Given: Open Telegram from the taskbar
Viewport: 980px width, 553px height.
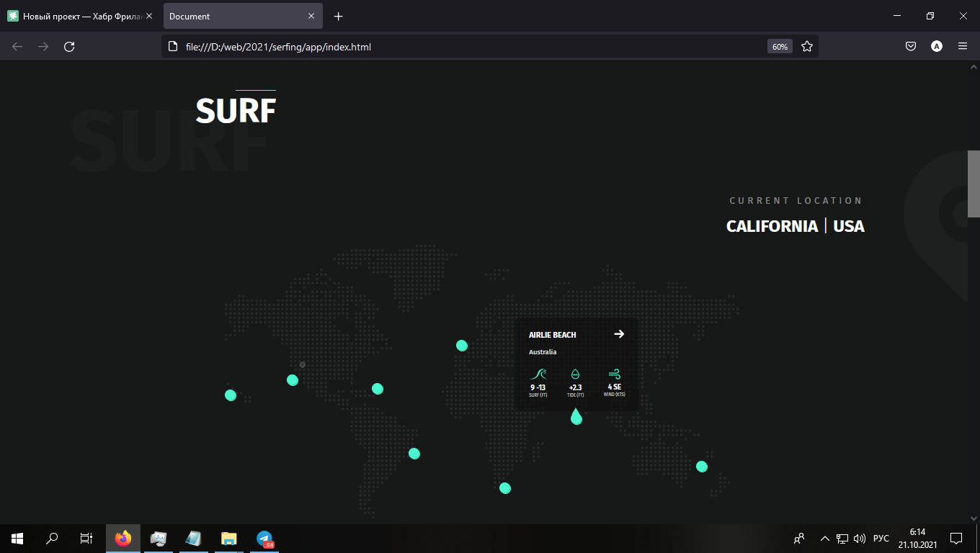Looking at the screenshot, I should pos(264,538).
